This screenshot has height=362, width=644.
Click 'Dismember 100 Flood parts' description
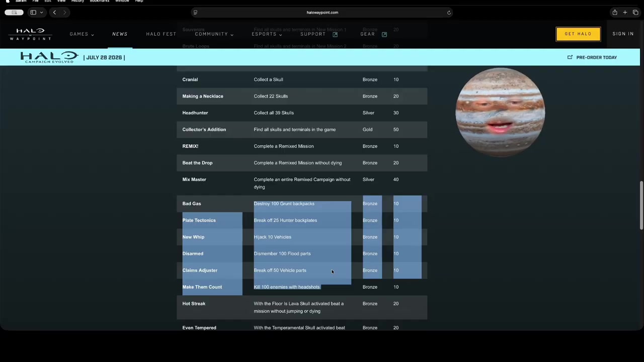point(282,253)
